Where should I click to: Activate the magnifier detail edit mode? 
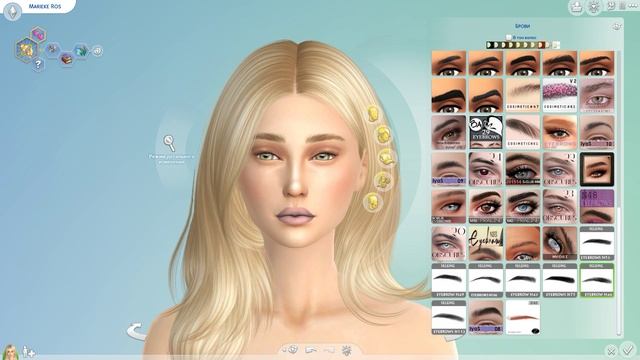tap(169, 143)
